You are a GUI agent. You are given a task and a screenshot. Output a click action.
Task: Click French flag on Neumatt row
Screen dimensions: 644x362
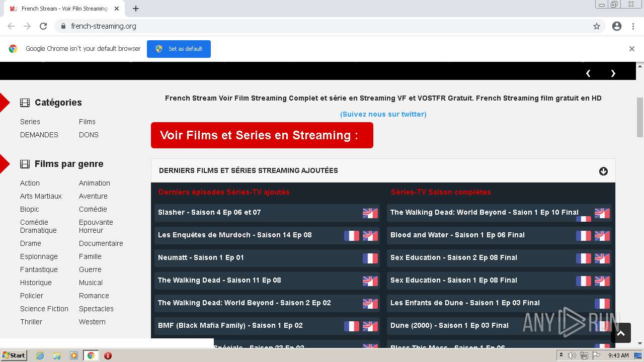(370, 258)
